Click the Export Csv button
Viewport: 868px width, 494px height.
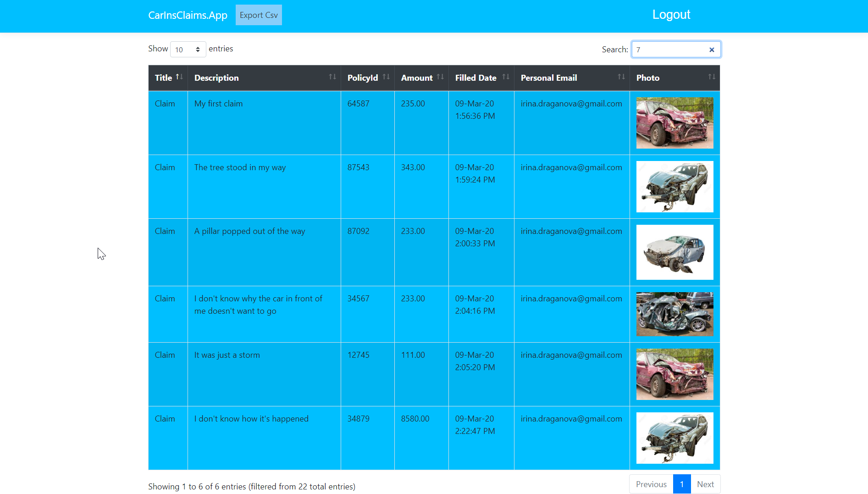(x=259, y=15)
